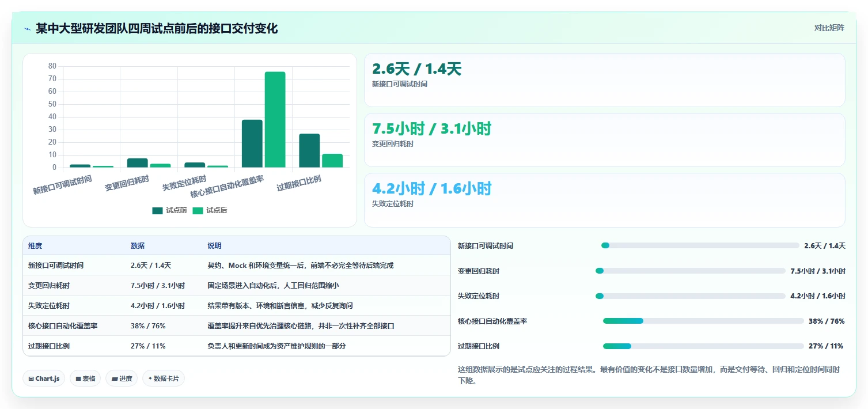Click the 说明 column header
This screenshot has width=868, height=409.
coord(215,245)
